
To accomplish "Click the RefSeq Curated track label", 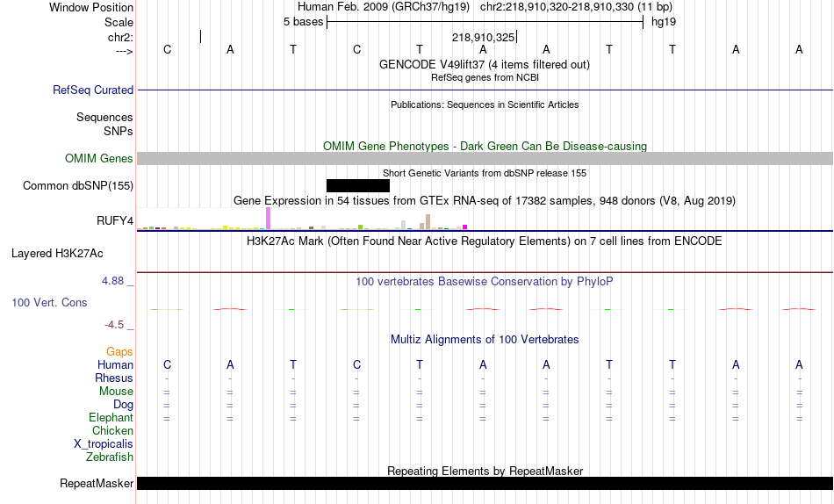I will pyautogui.click(x=93, y=90).
